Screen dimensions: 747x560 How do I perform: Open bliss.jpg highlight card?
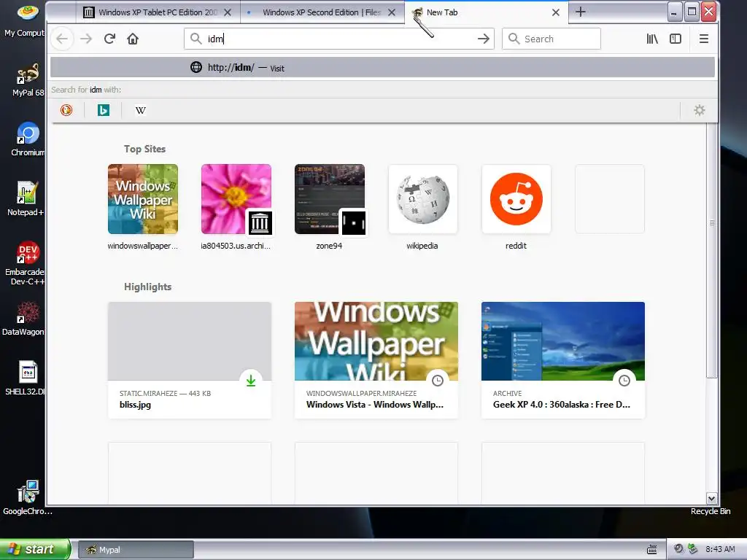pos(190,360)
